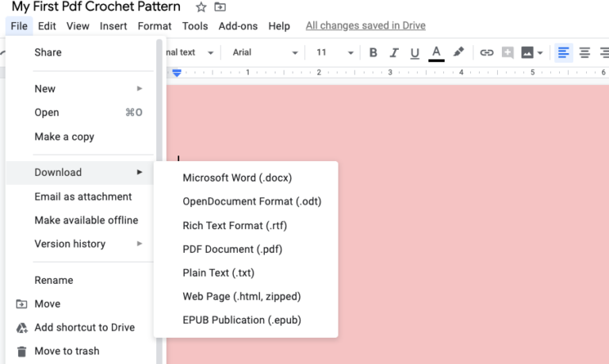
Task: Open the Arial font dropdown
Action: (x=265, y=53)
